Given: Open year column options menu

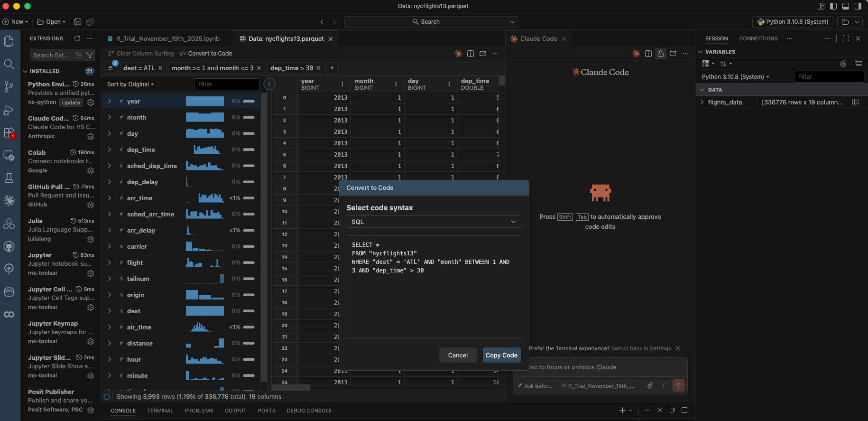Looking at the screenshot, I should click(342, 84).
